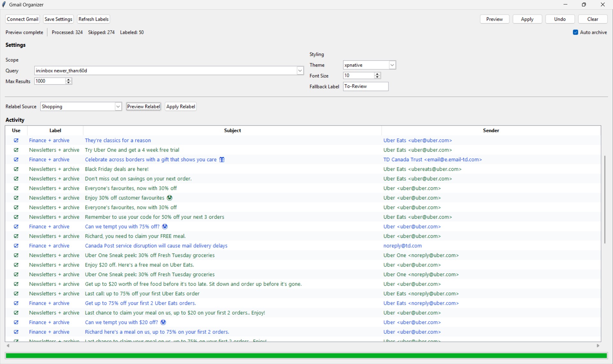
Task: Click inside the Fallback Label field
Action: coord(365,86)
